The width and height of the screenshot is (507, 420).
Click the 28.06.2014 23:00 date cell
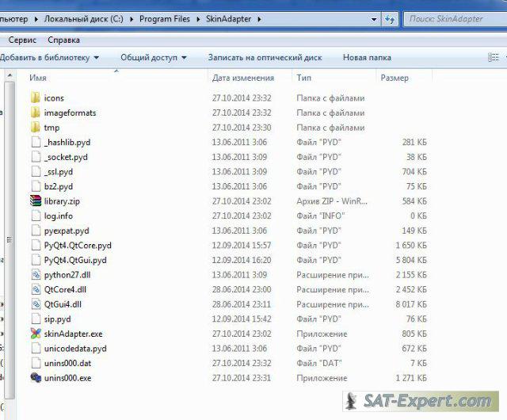242,289
